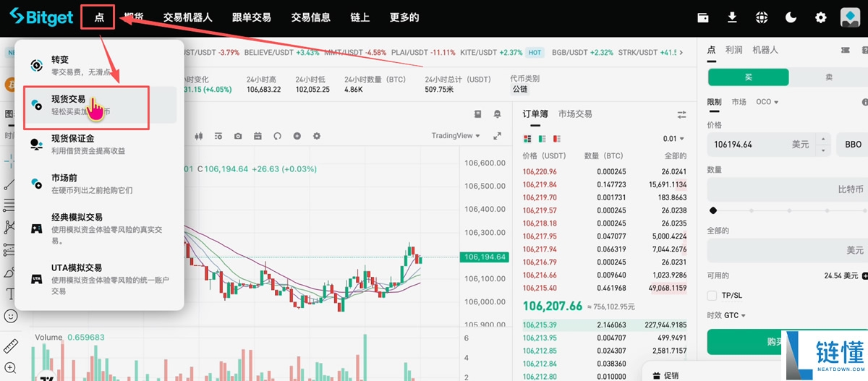Show combined buy and sell order book view
Screen dimensions: 868x381
[x=527, y=138]
